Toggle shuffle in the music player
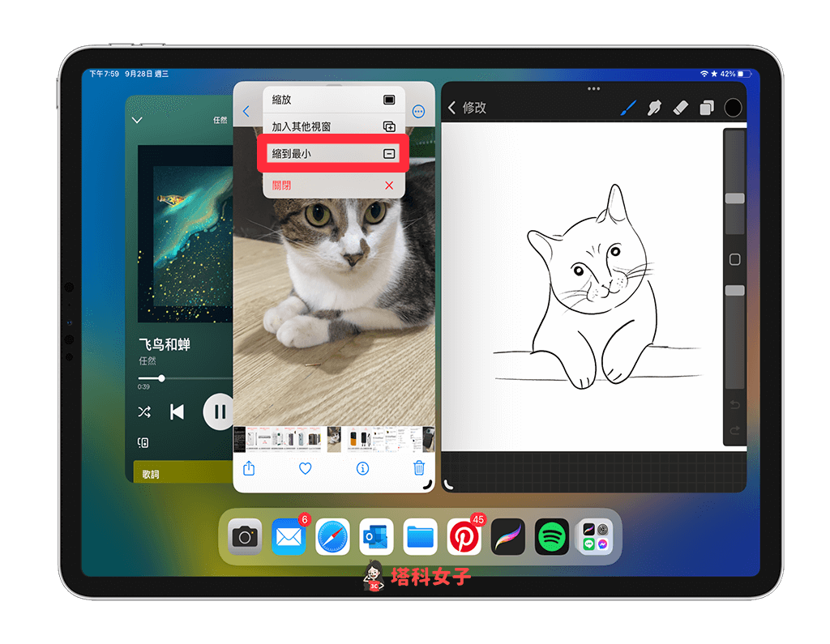This screenshot has height=644, width=830. [x=144, y=412]
